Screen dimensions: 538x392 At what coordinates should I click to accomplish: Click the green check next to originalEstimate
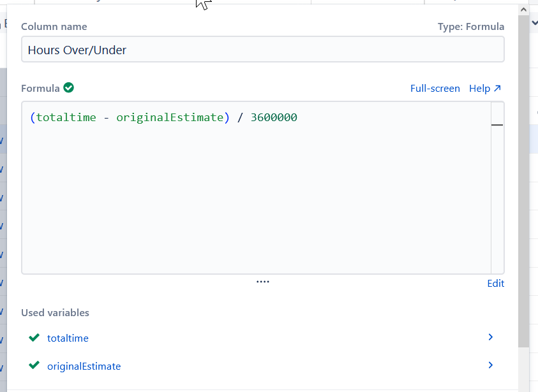pyautogui.click(x=34, y=365)
